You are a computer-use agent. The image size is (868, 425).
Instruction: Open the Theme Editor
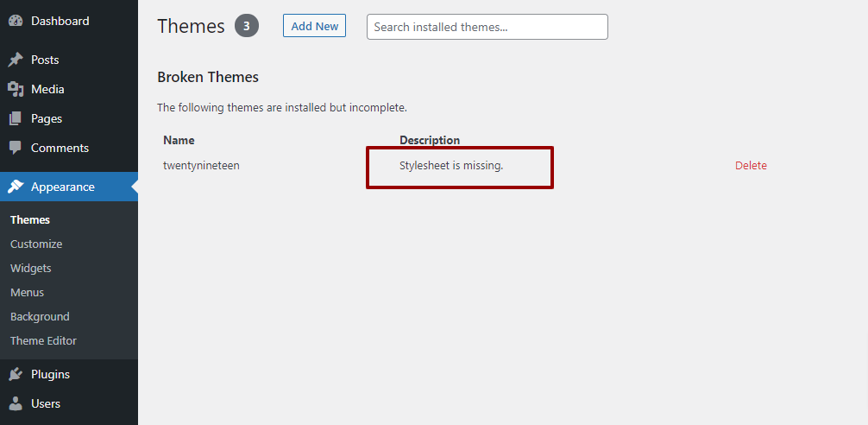pyautogui.click(x=43, y=341)
